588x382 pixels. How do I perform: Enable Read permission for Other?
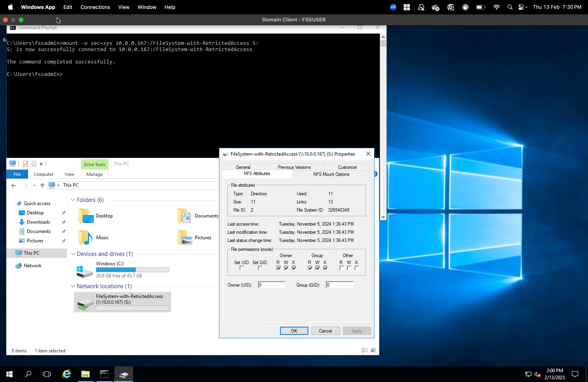[x=341, y=268]
